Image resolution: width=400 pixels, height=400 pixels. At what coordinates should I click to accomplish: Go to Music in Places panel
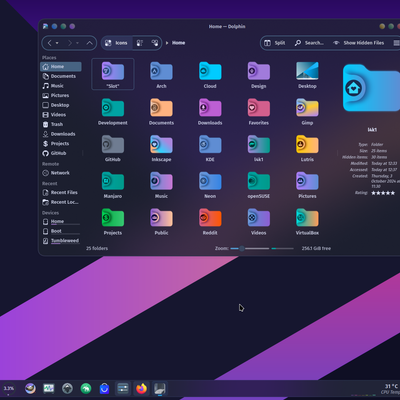(x=61, y=86)
